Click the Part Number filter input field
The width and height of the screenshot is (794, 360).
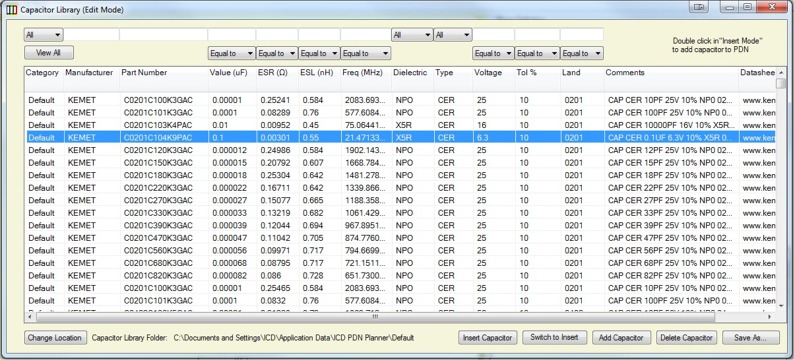164,34
